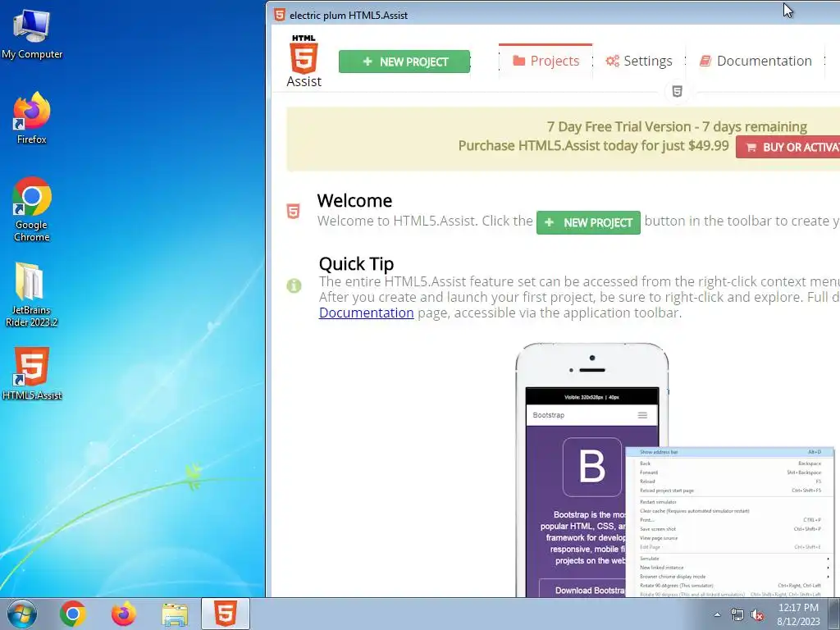Click the muted volume tray icon
The height and width of the screenshot is (630, 840).
point(757,614)
